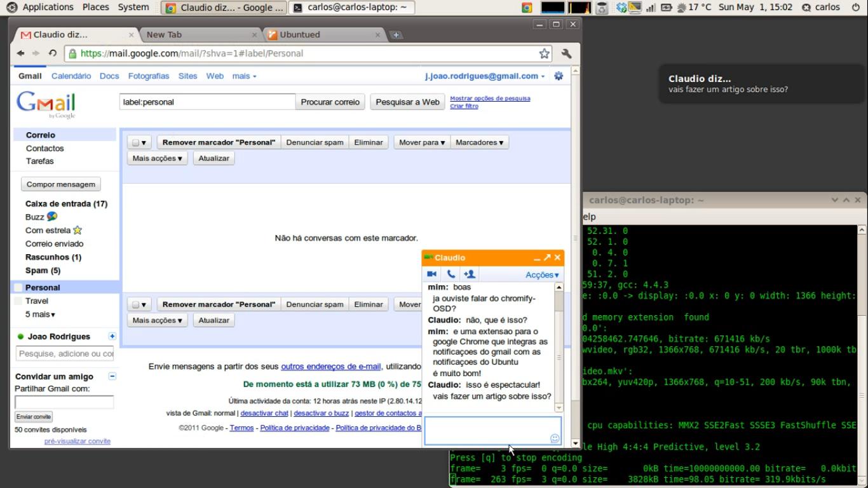This screenshot has height=488, width=868.
Task: Click the yellow star next to Com estrela
Action: [78, 230]
